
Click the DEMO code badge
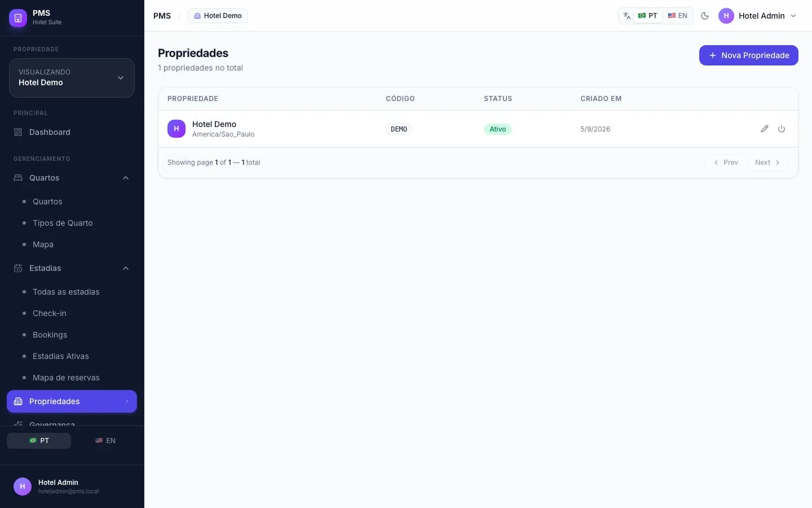(x=399, y=129)
